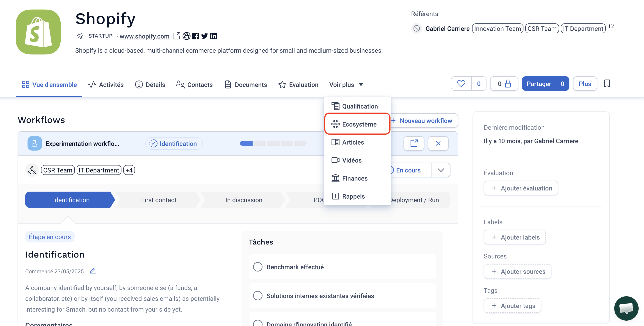
Task: Select the In discussion workflow step
Action: click(244, 200)
